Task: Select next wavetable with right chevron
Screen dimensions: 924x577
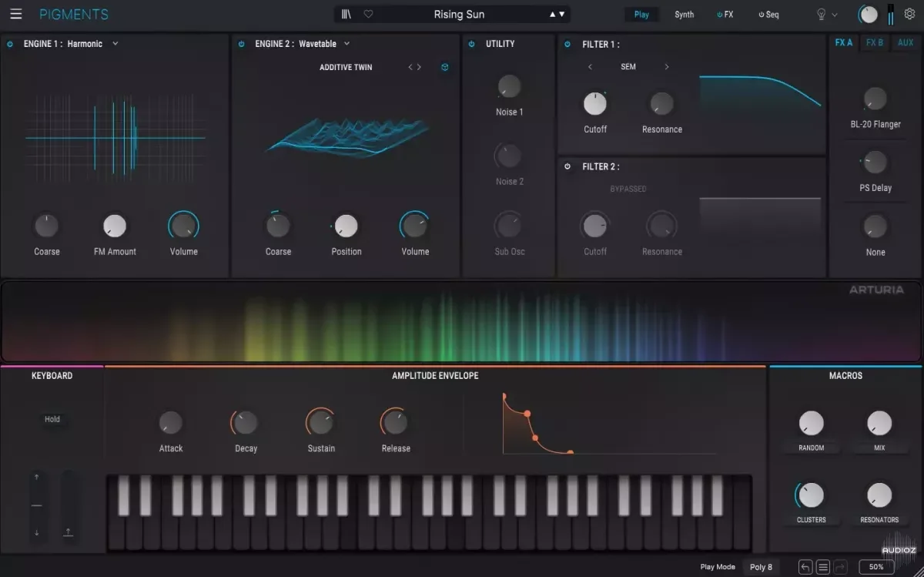Action: tap(419, 67)
